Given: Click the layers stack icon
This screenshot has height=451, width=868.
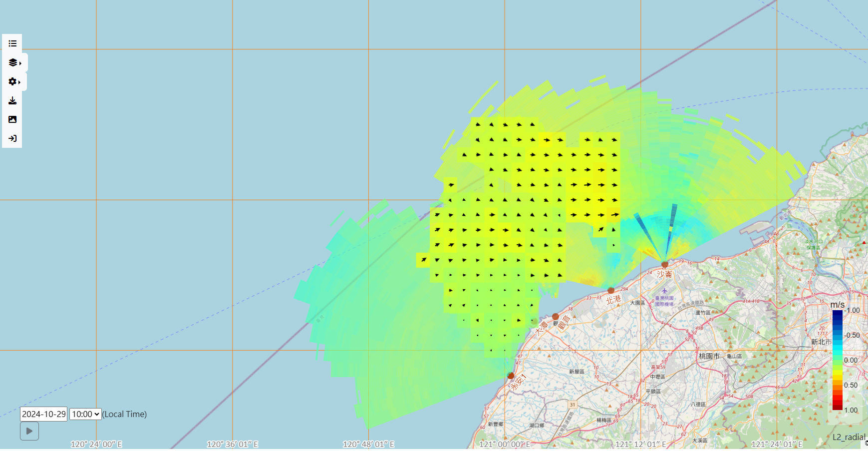Looking at the screenshot, I should point(12,62).
